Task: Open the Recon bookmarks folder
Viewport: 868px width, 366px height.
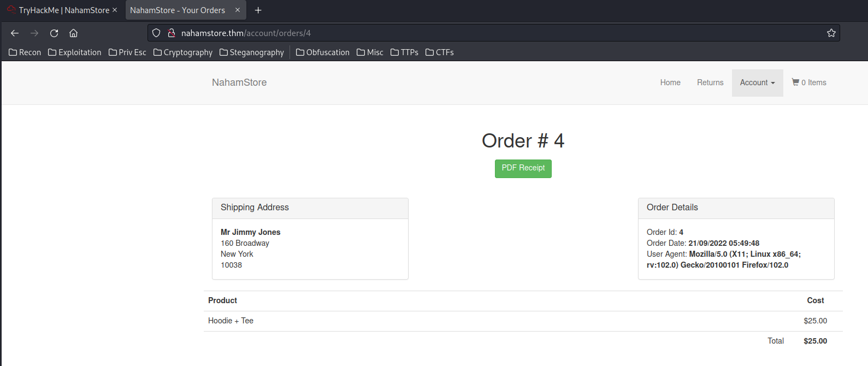Action: pyautogui.click(x=25, y=52)
